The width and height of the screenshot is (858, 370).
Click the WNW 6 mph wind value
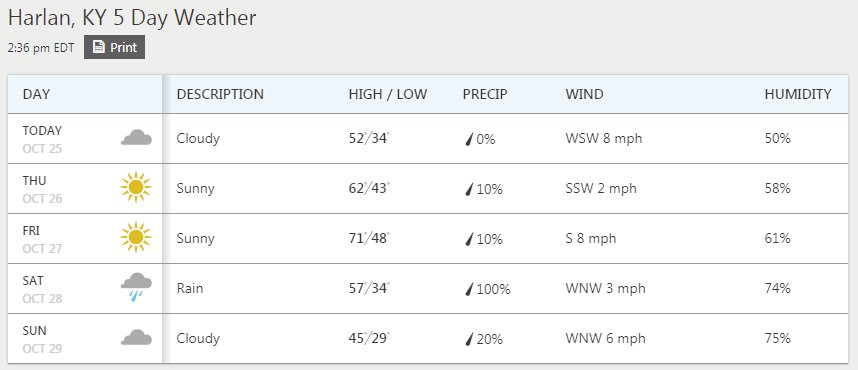pos(605,338)
